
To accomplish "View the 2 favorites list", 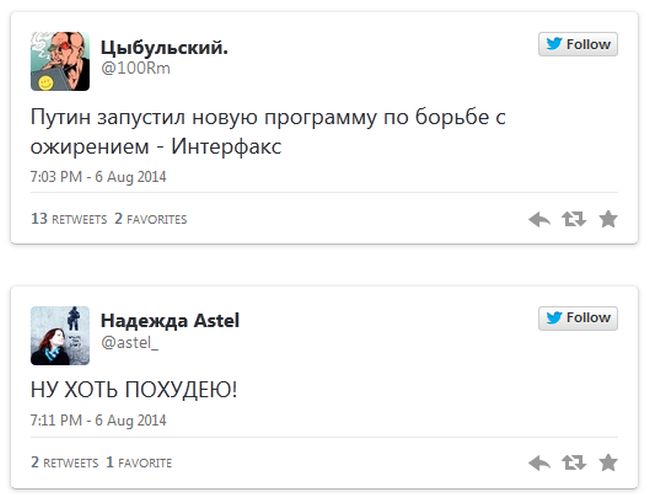I will (x=150, y=219).
